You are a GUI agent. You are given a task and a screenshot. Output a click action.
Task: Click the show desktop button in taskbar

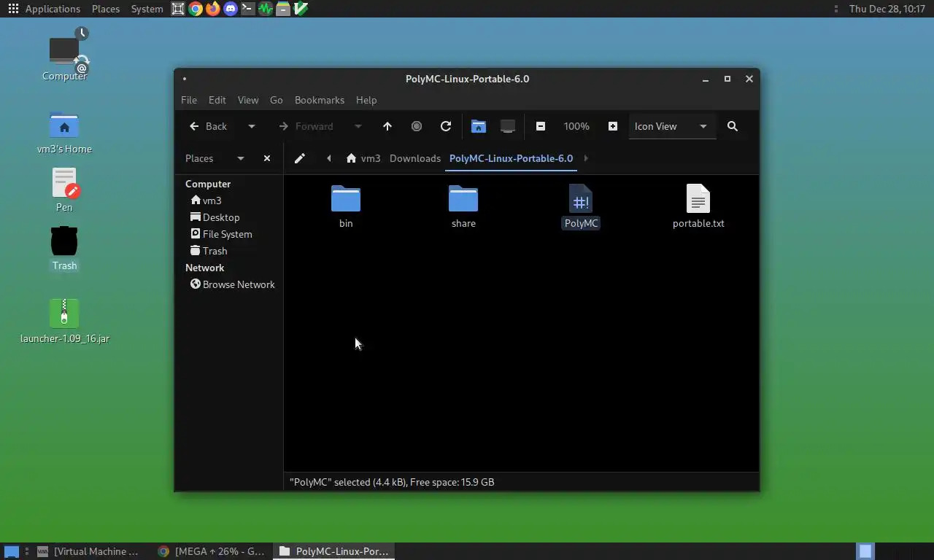coord(12,551)
